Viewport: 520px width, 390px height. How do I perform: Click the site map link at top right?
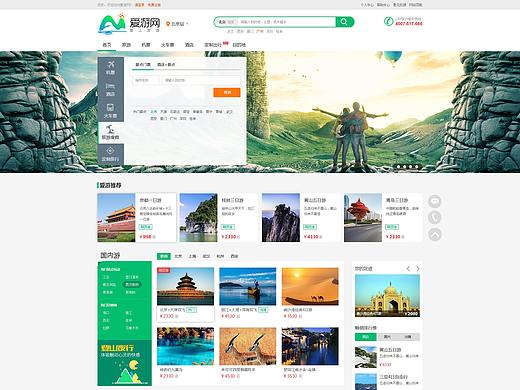416,5
